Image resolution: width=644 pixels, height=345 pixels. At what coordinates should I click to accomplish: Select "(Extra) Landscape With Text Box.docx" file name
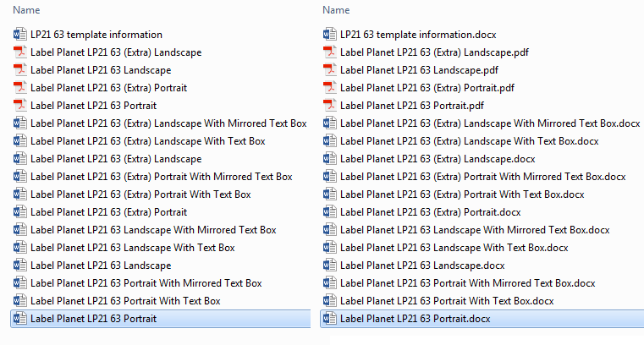point(470,141)
